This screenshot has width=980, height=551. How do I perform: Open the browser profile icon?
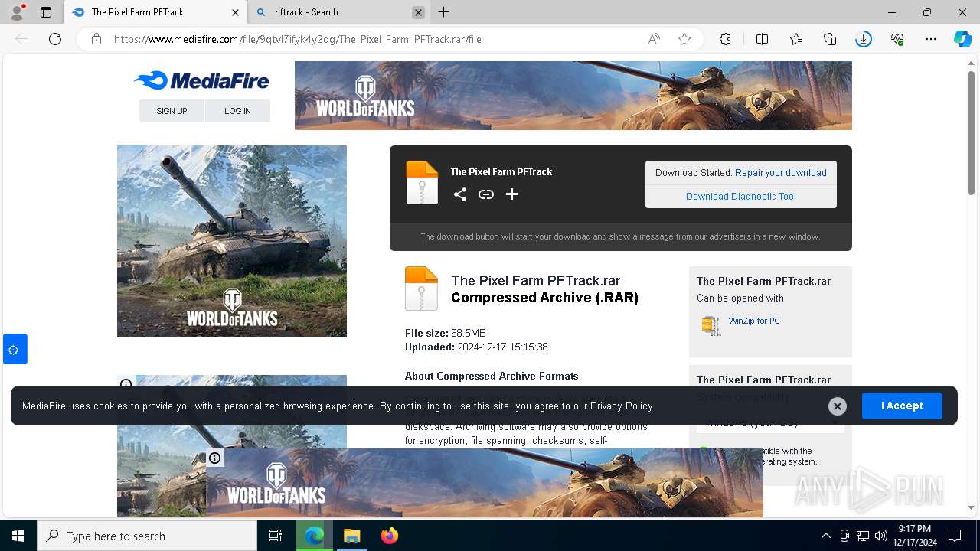[x=17, y=12]
